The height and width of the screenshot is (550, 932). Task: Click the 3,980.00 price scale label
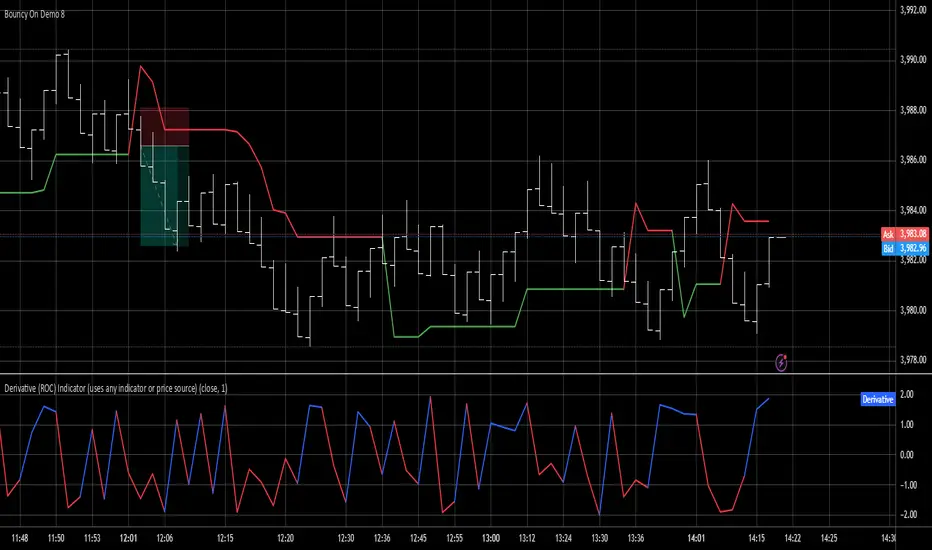pos(913,310)
